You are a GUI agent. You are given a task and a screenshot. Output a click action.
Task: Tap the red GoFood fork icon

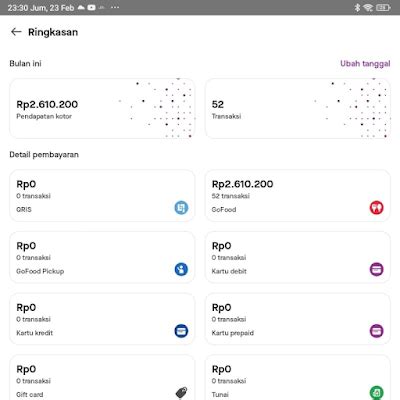[x=376, y=208]
